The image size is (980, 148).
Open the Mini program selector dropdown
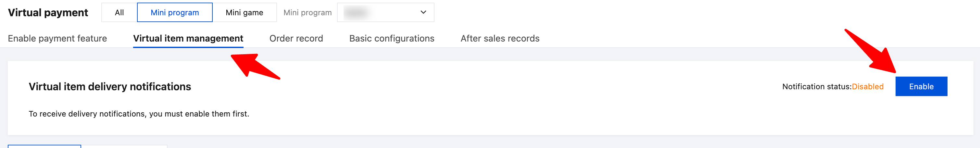(385, 13)
